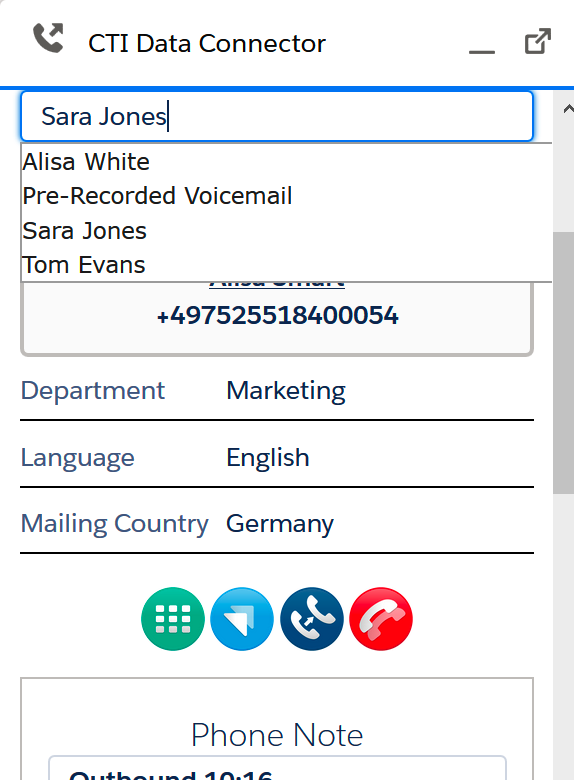Click the Germany mailing country value
Image resolution: width=574 pixels, height=780 pixels.
tap(280, 524)
